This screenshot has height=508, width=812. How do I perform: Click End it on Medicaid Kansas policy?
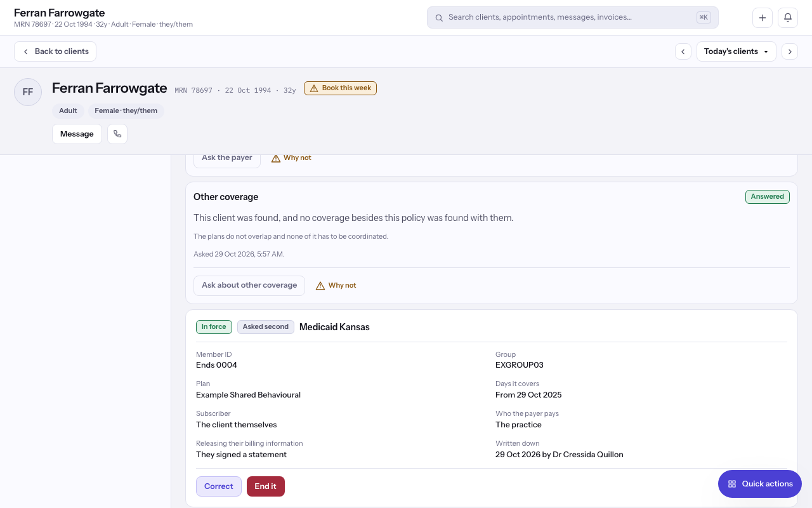[x=266, y=486]
